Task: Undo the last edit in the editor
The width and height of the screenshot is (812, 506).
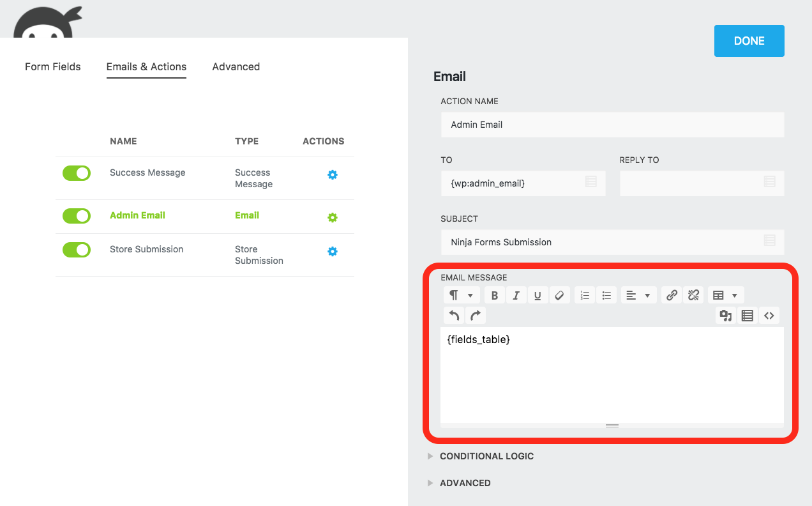Action: click(453, 314)
